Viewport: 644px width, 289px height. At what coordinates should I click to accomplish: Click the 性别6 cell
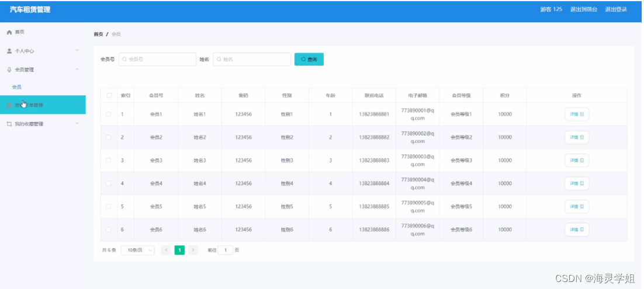pos(287,229)
